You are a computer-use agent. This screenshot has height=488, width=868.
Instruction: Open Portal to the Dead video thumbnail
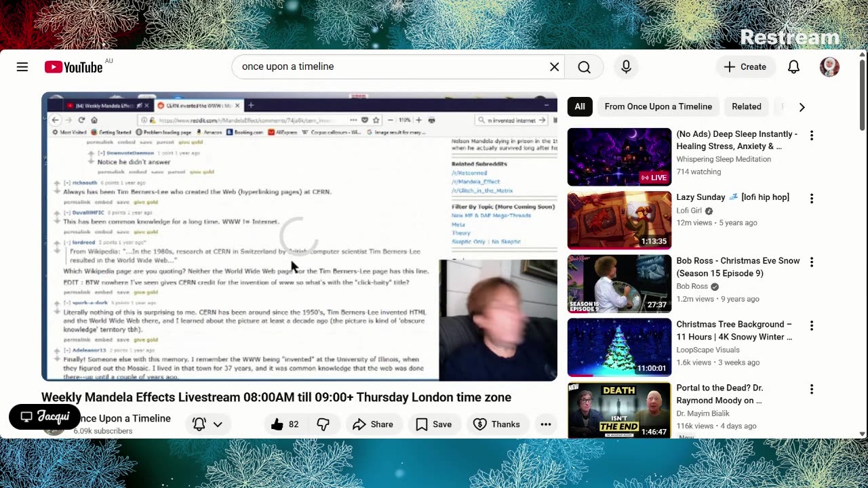point(619,410)
